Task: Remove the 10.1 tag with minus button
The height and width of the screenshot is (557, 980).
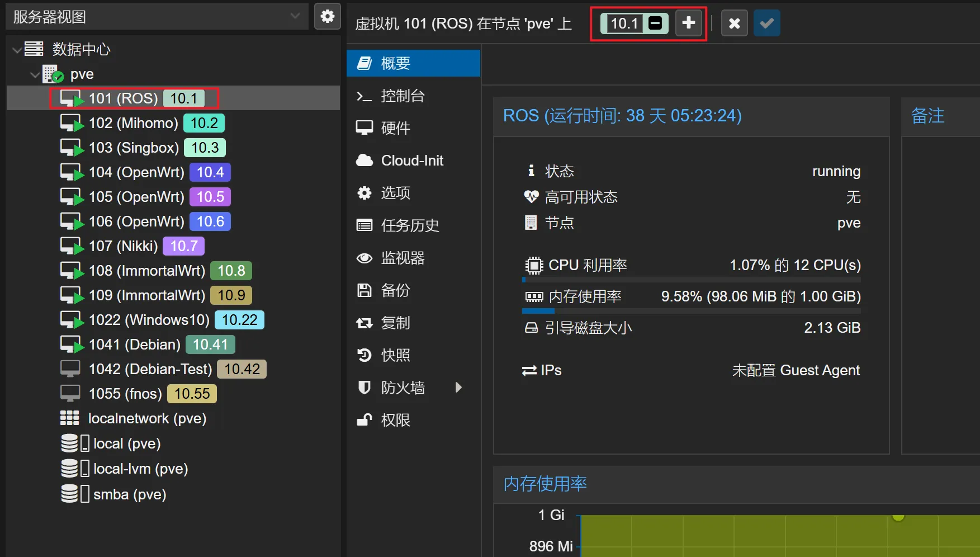Action: point(652,23)
